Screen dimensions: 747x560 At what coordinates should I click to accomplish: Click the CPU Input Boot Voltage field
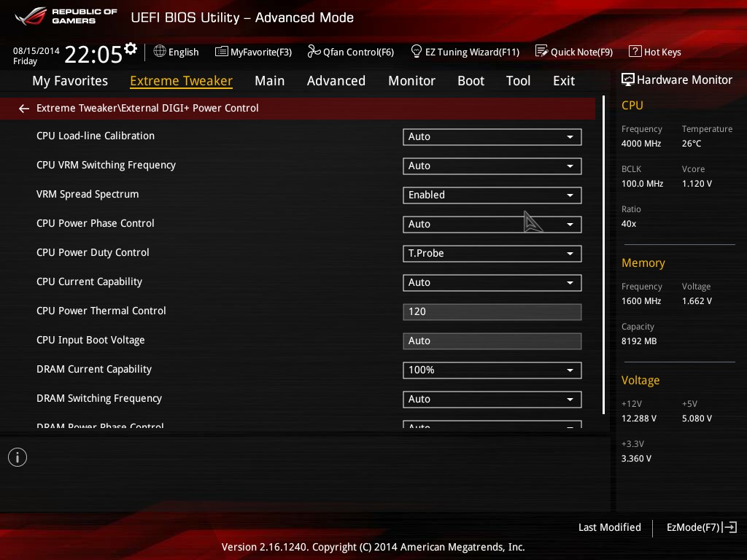coord(492,341)
